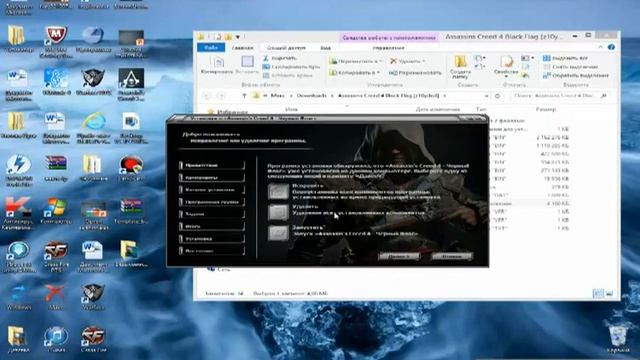Open the Open-with dropdown in ribbon Open group
640x360 pixels.
pos(527,58)
